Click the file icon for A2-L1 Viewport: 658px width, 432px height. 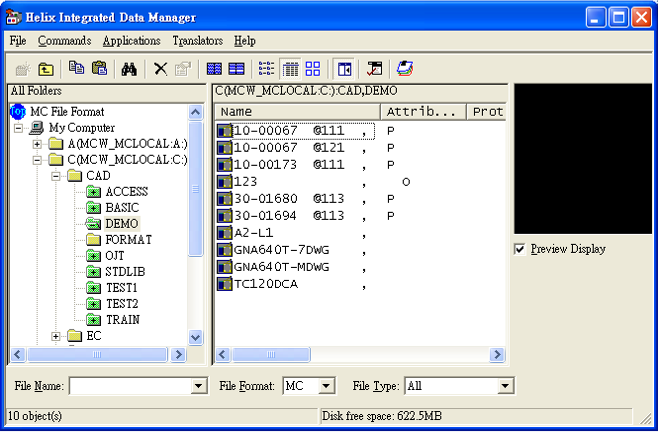225,233
